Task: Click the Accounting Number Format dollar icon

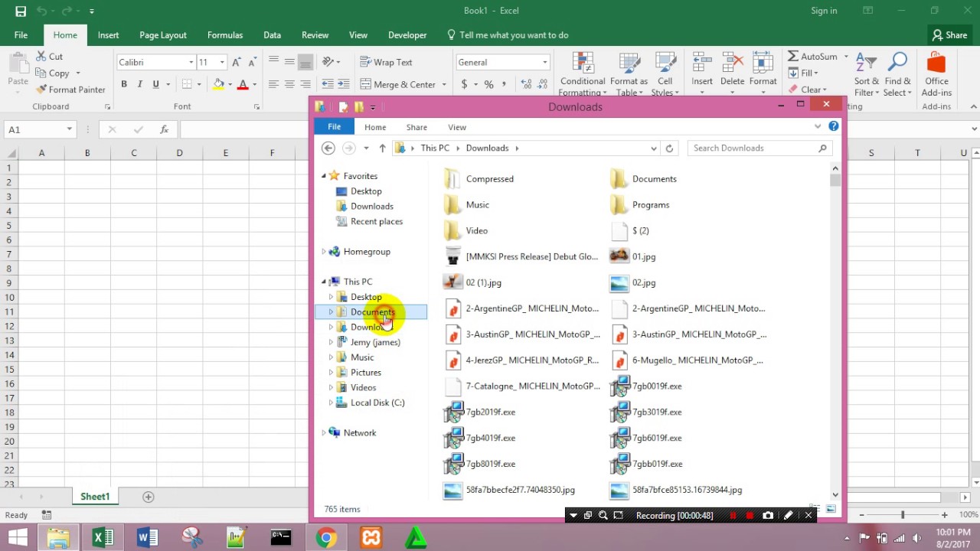Action: click(x=464, y=84)
